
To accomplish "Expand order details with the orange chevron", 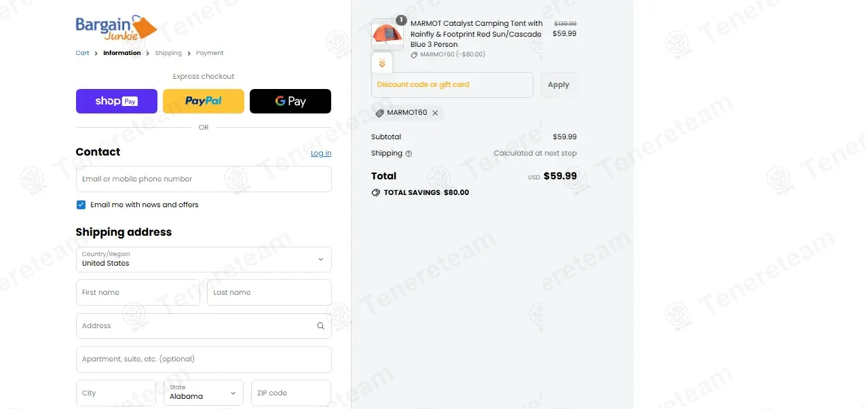I will click(x=382, y=63).
